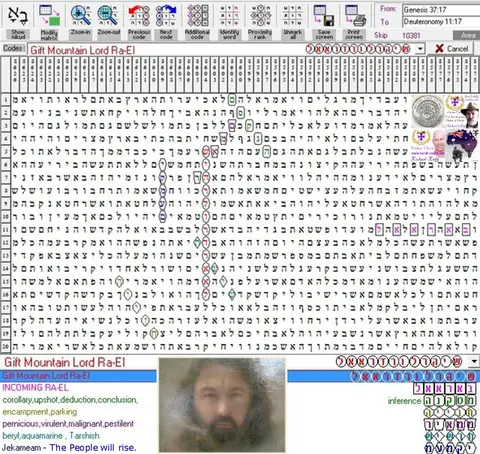Click the Australia flag map image

tap(462, 146)
